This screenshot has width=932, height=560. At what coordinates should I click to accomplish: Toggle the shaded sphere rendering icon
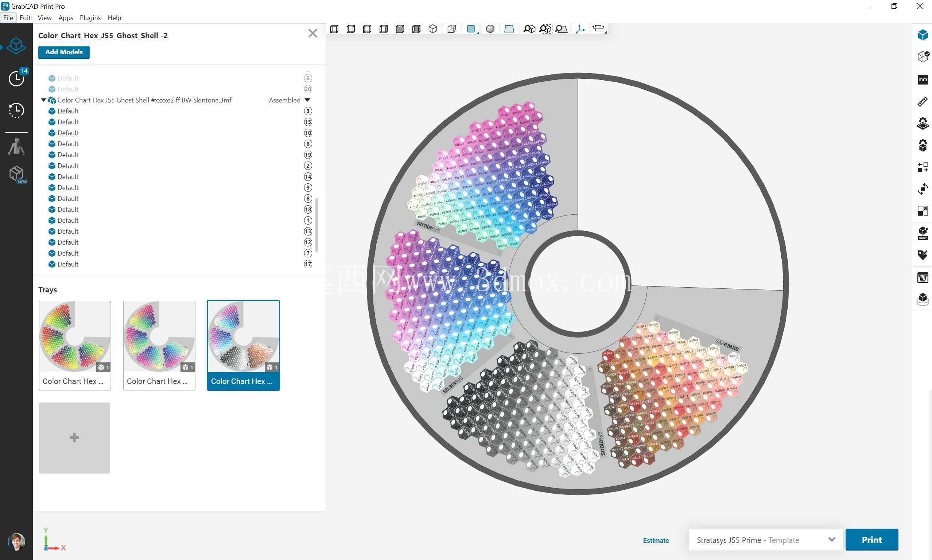click(490, 29)
